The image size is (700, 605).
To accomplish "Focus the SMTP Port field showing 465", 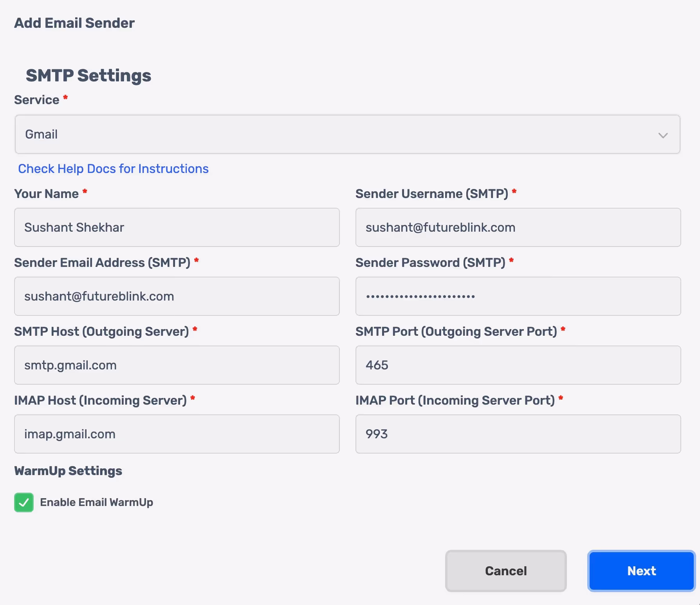I will [518, 365].
